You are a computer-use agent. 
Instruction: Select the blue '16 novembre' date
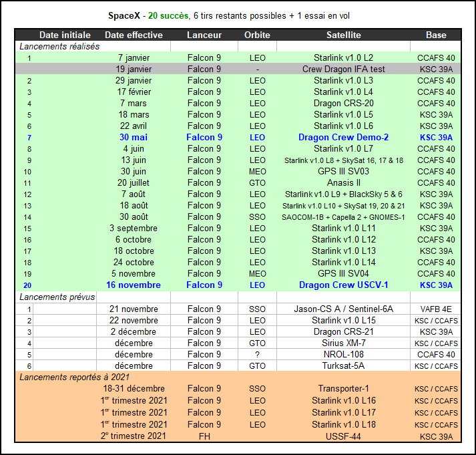(x=134, y=285)
